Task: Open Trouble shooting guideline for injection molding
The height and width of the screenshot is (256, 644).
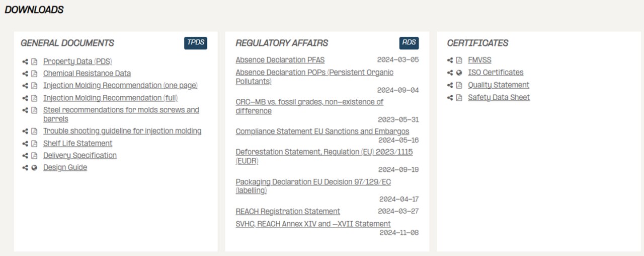Action: coord(122,131)
